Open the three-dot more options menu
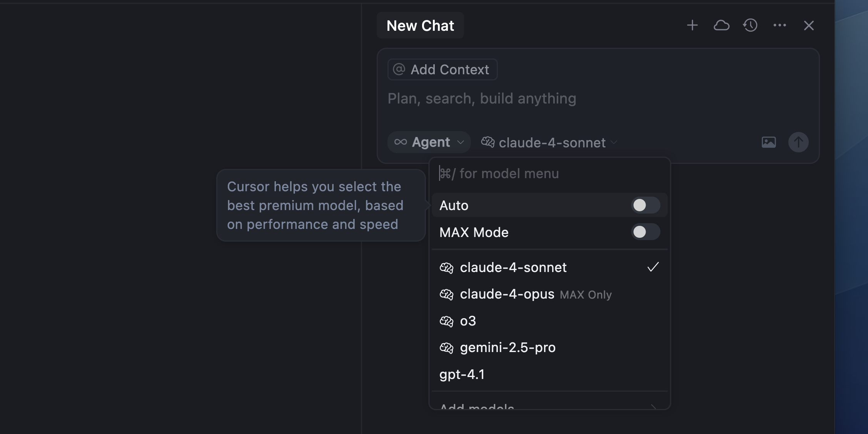The width and height of the screenshot is (868, 434). tap(780, 25)
